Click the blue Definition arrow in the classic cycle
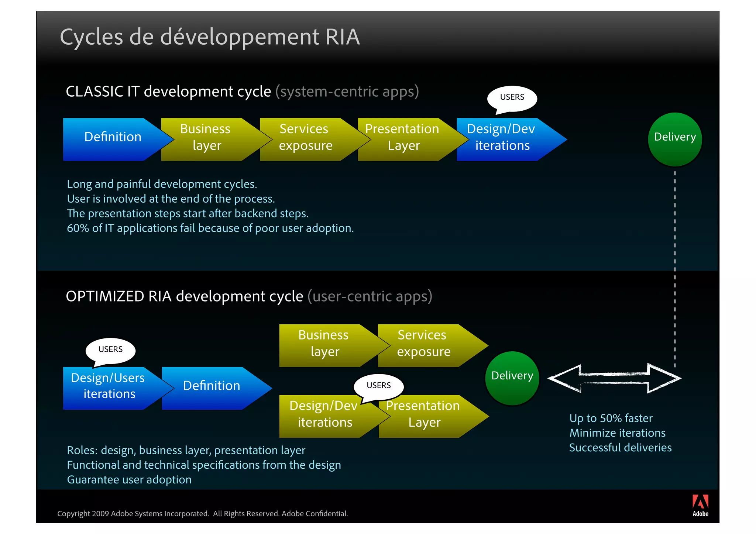The height and width of the screenshot is (534, 756). 113,139
